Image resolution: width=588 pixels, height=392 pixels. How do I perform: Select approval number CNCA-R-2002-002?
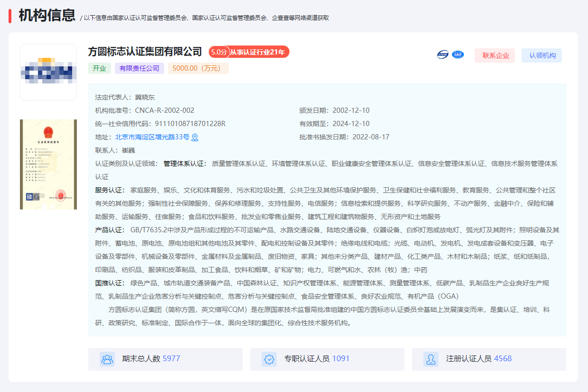(x=165, y=110)
